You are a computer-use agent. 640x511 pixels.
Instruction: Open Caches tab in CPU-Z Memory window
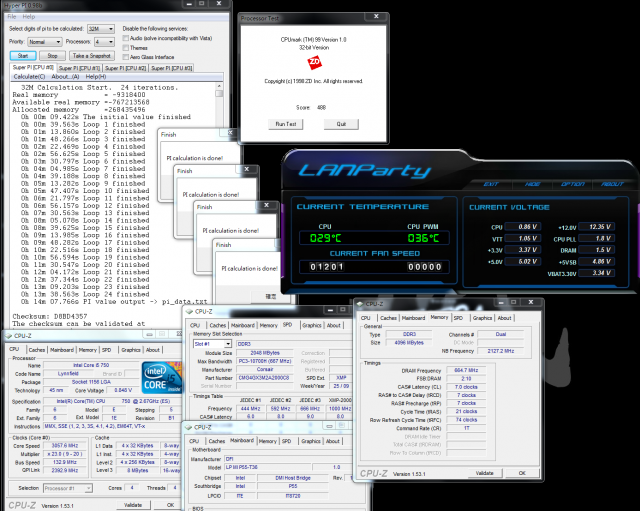point(388,318)
